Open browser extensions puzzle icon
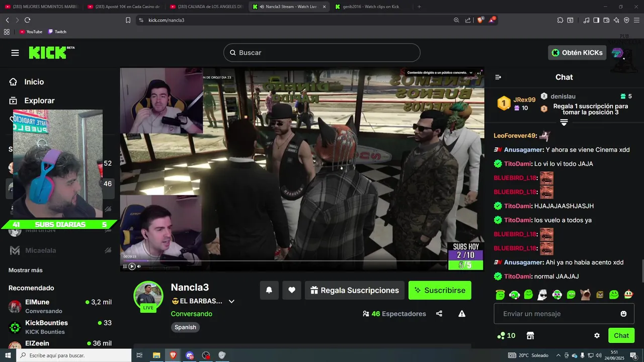This screenshot has width=644, height=362. (560, 20)
